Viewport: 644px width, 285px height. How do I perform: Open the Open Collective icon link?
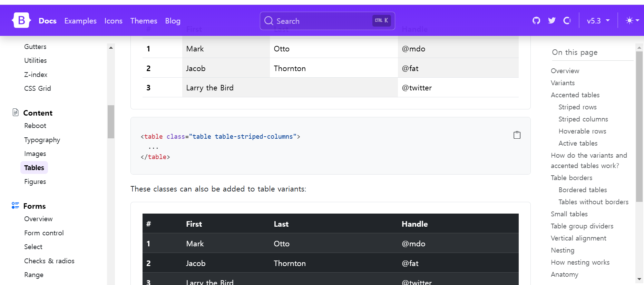point(567,21)
